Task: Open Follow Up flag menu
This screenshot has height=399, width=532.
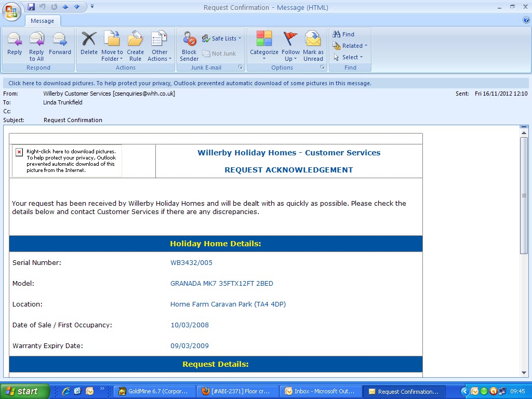Action: point(290,46)
